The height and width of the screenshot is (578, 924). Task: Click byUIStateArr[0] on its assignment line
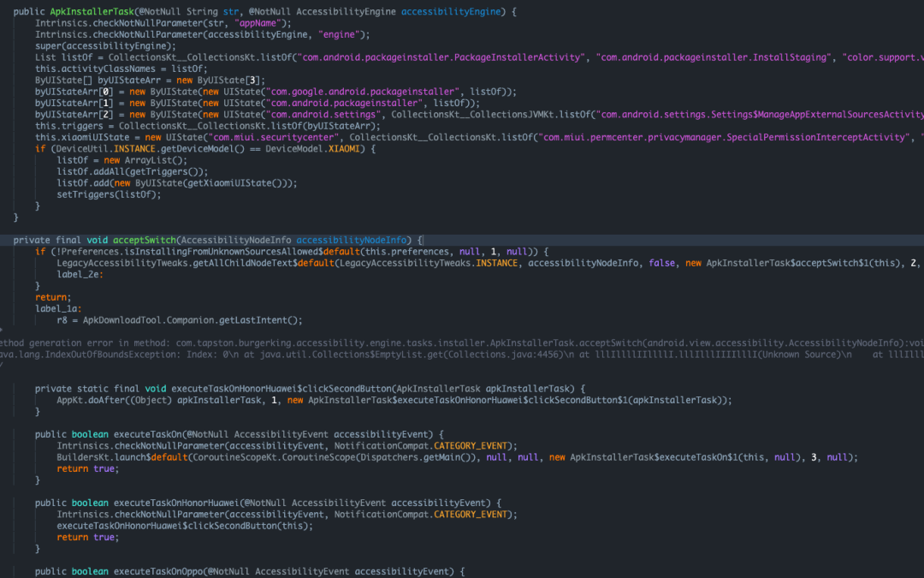click(74, 92)
